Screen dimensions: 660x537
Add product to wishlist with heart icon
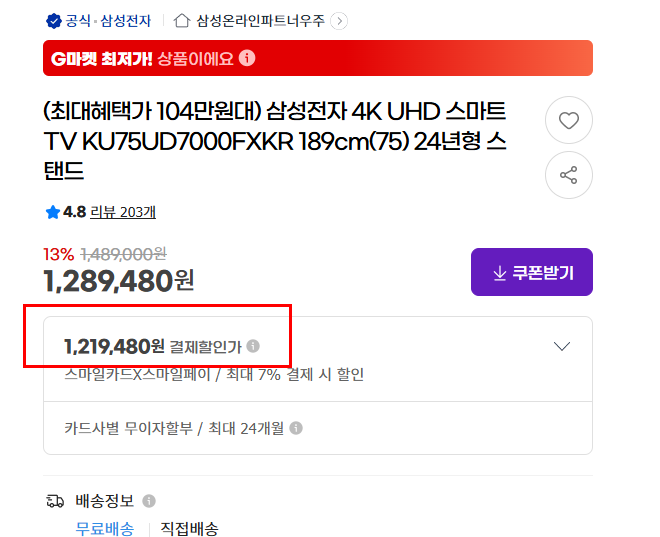tap(568, 121)
